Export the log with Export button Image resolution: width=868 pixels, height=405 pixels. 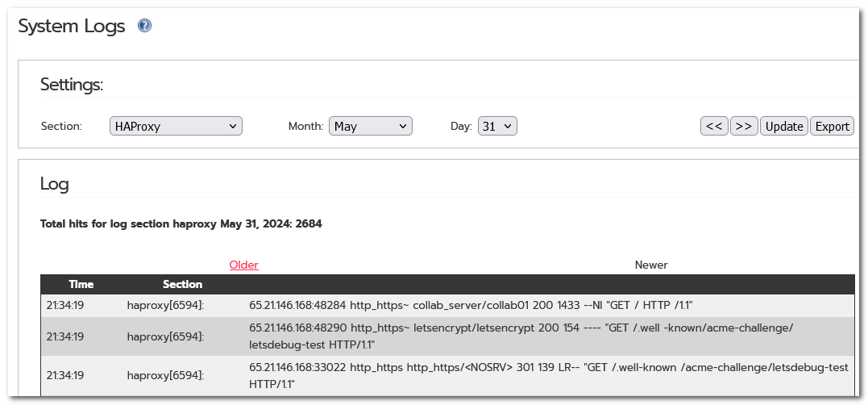[x=832, y=126]
